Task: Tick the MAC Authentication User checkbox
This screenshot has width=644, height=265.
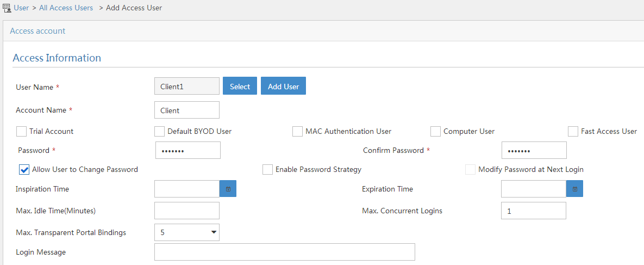Action: point(297,131)
